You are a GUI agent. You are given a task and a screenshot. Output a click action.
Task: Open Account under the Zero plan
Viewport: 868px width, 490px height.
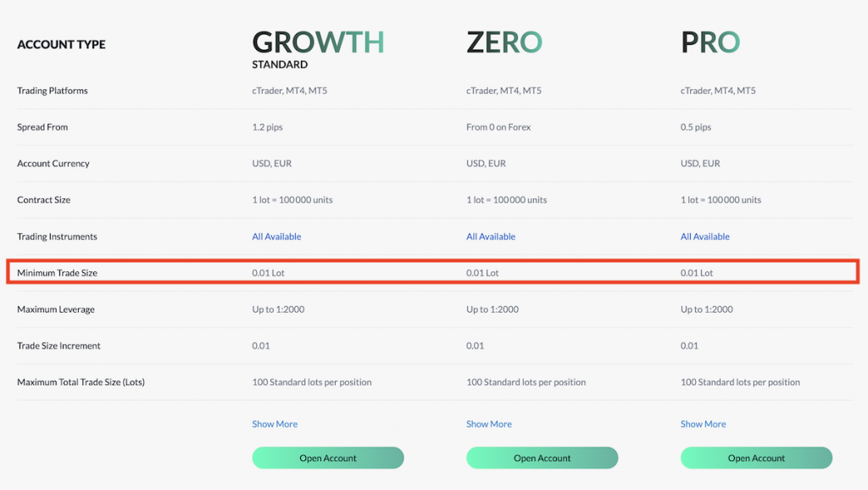(x=542, y=458)
